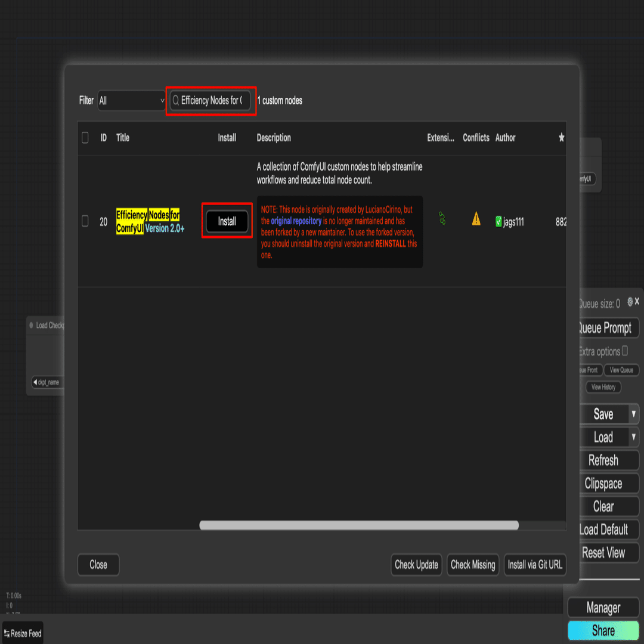Expand the Save dropdown arrow
Screen dimensions: 644x644
[x=634, y=414]
